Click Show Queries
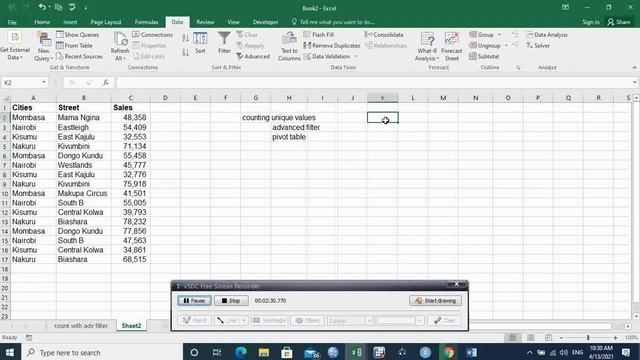The image size is (640, 360). 78,35
